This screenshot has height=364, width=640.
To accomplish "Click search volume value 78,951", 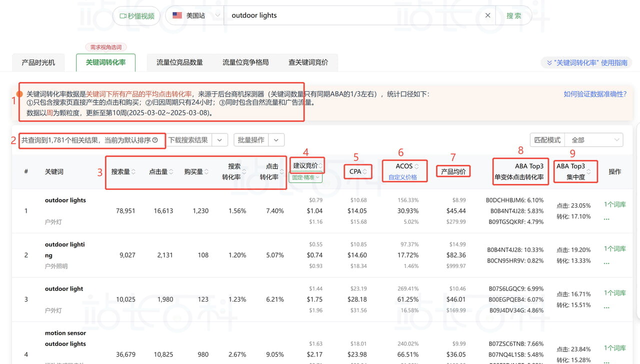I will click(125, 211).
